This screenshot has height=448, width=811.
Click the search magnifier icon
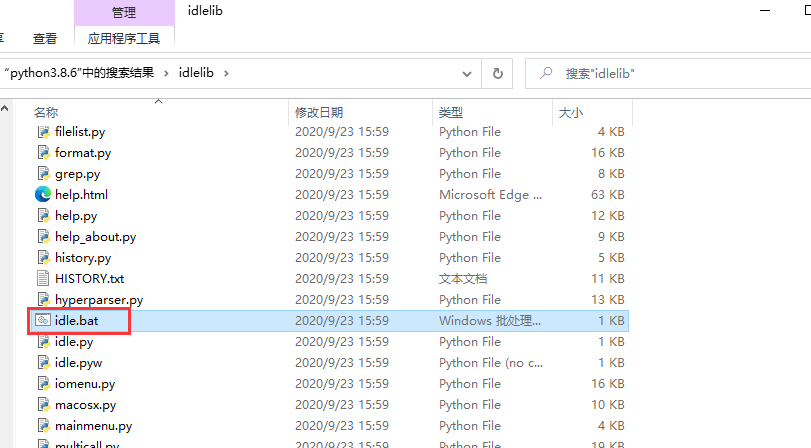coord(546,73)
